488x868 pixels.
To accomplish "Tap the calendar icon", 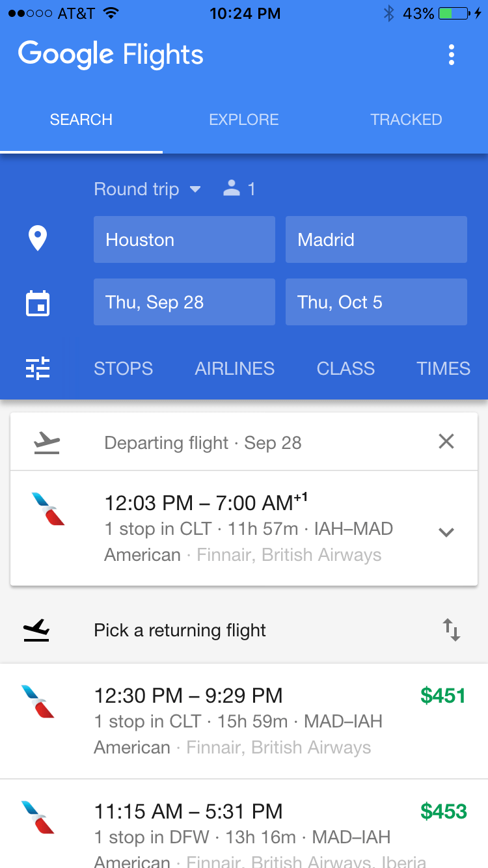I will 38,303.
